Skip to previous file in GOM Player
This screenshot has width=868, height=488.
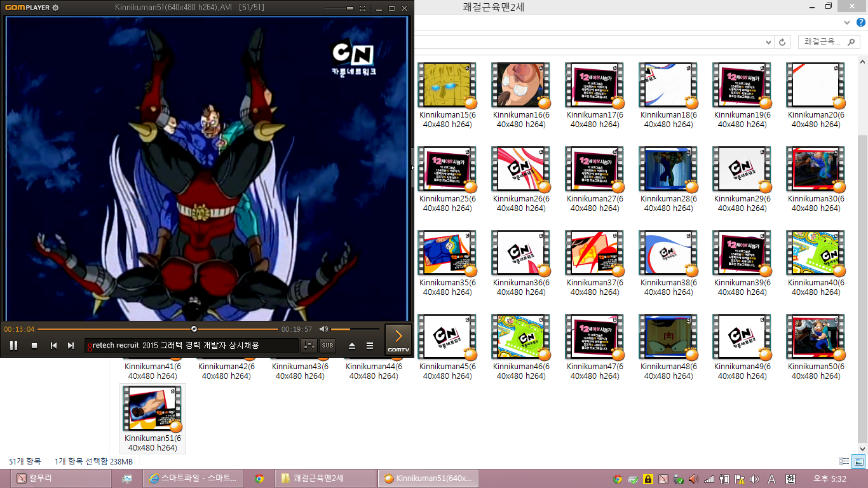tap(54, 346)
